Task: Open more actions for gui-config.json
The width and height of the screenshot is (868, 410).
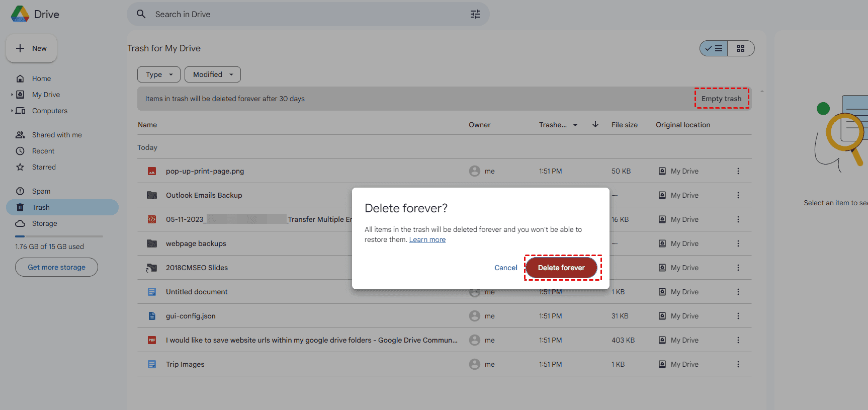Action: 738,316
